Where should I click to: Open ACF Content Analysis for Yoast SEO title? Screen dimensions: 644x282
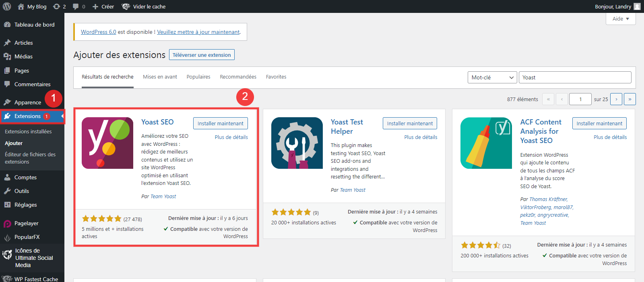[x=541, y=131]
